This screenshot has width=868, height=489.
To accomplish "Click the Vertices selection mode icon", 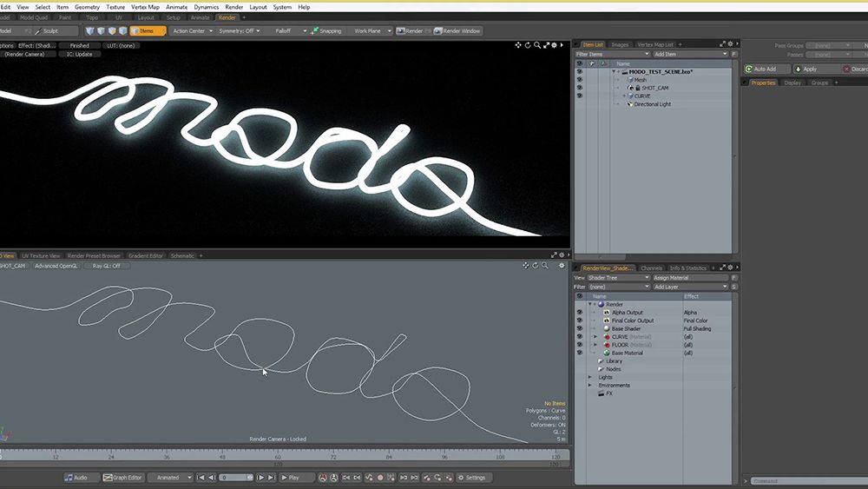I will pyautogui.click(x=89, y=31).
